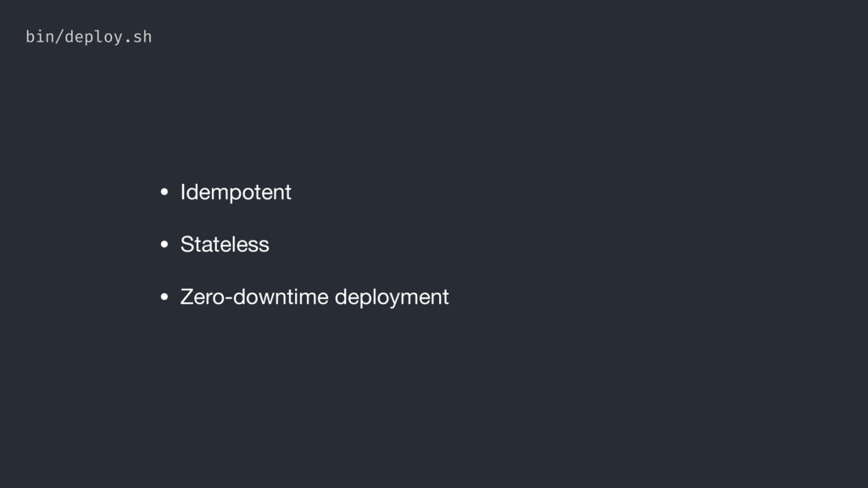Screen dimensions: 868x488
Task: Click the bullet dot beside Stateless
Action: (164, 244)
